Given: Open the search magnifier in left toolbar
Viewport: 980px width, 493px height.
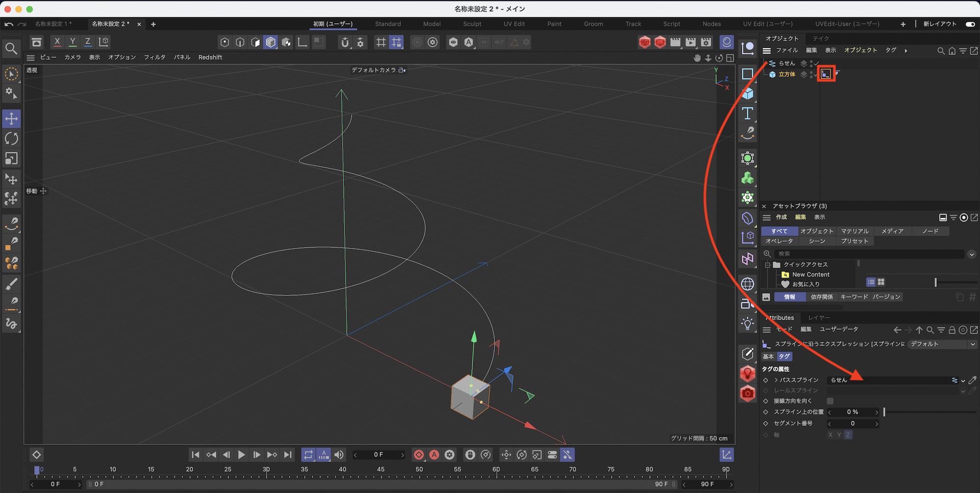Looking at the screenshot, I should coord(11,48).
